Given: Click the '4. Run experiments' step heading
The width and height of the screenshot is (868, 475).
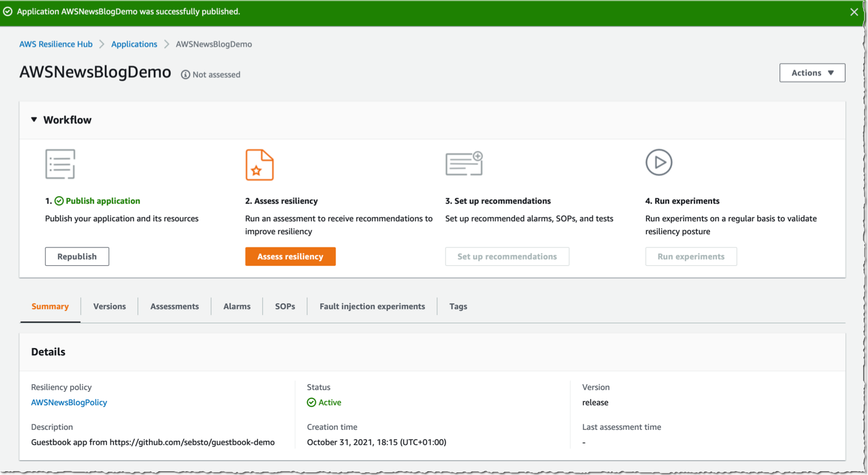Looking at the screenshot, I should tap(682, 201).
